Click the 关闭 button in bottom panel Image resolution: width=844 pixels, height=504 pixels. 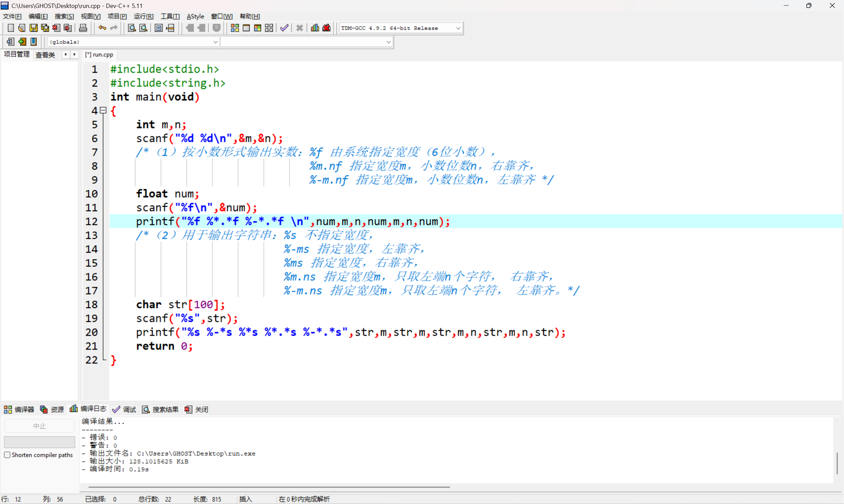pos(196,409)
